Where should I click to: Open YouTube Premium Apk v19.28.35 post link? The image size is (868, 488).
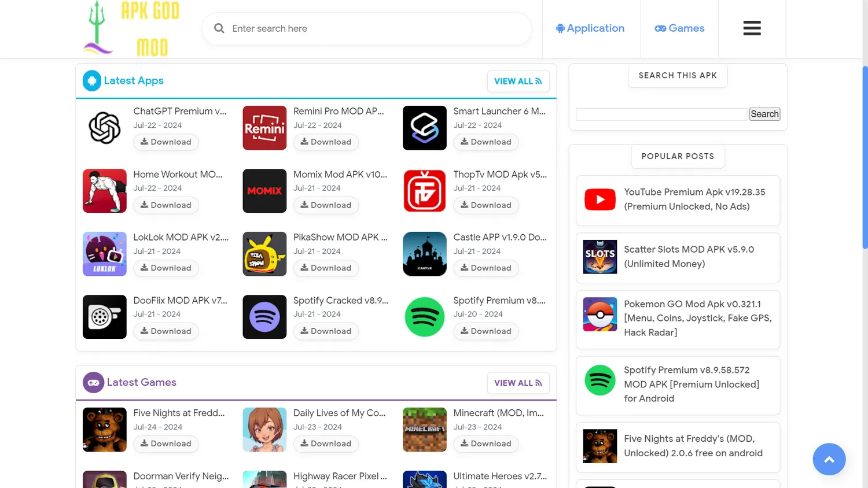[x=694, y=199]
